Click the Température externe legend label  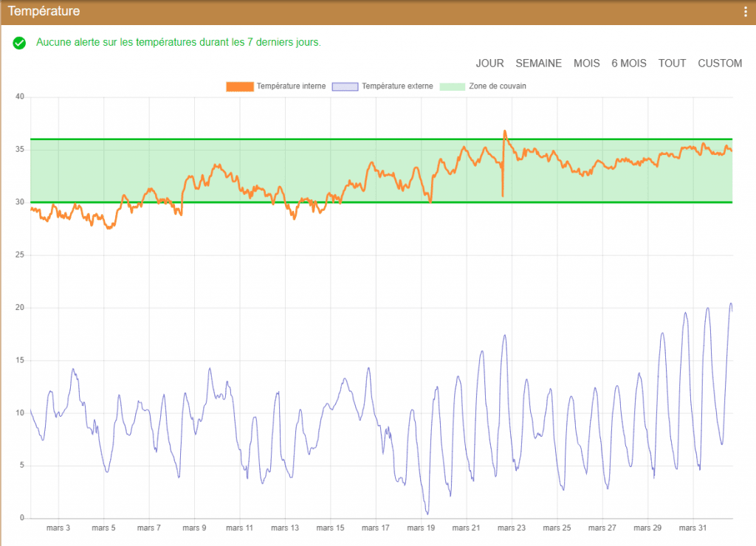coord(398,86)
